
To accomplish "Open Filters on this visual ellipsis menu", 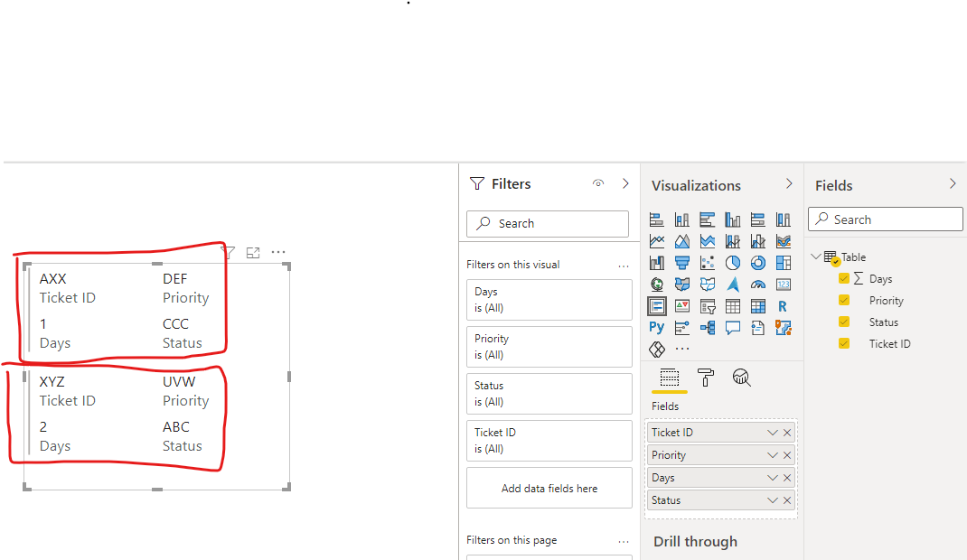I will coord(624,266).
